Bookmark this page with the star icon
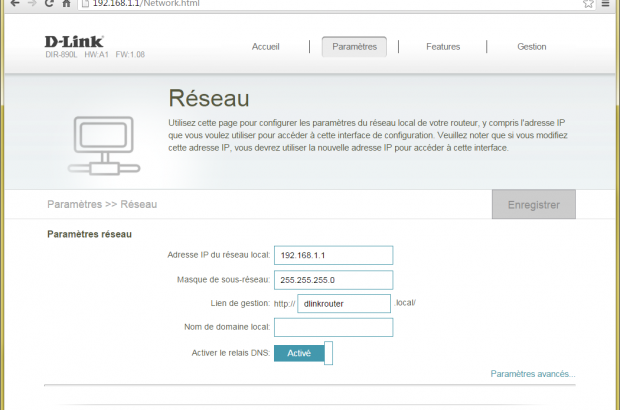This screenshot has width=620, height=410. coord(589,5)
